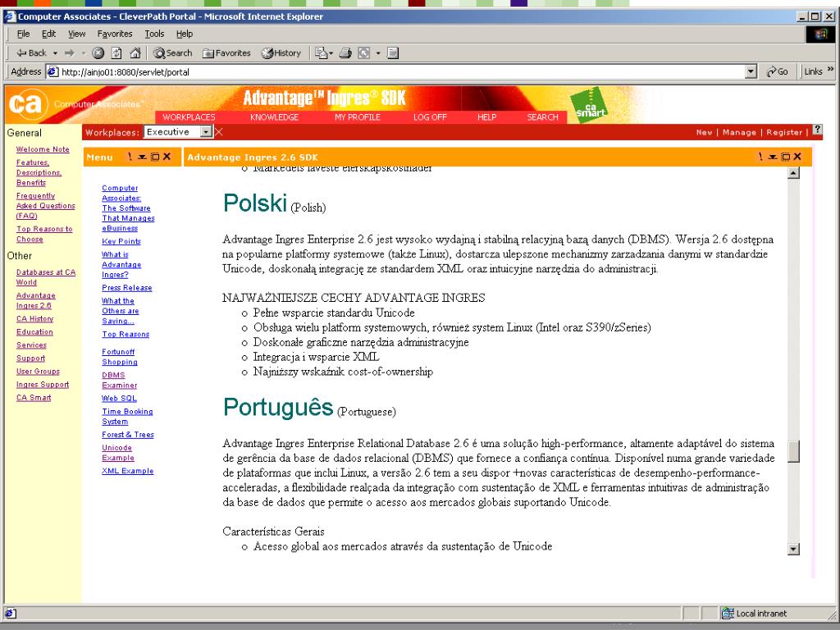Open the Workplaces Executive dropdown
The height and width of the screenshot is (630, 840).
(178, 132)
